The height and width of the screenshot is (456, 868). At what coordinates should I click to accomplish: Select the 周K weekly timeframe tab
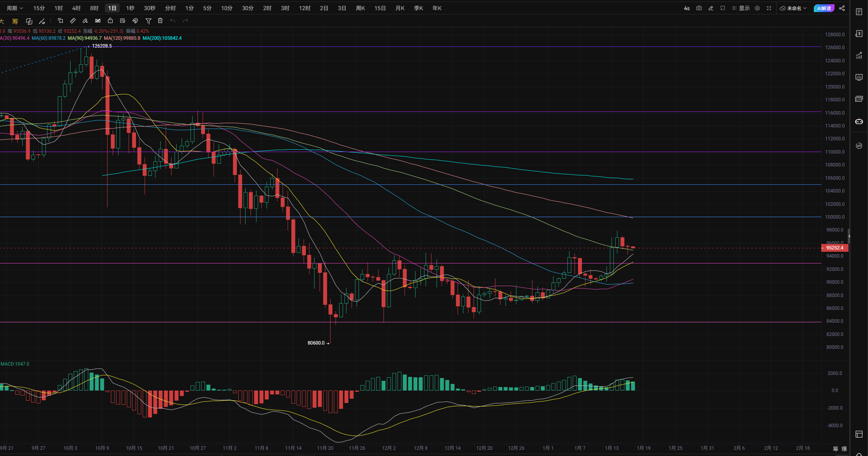(360, 8)
